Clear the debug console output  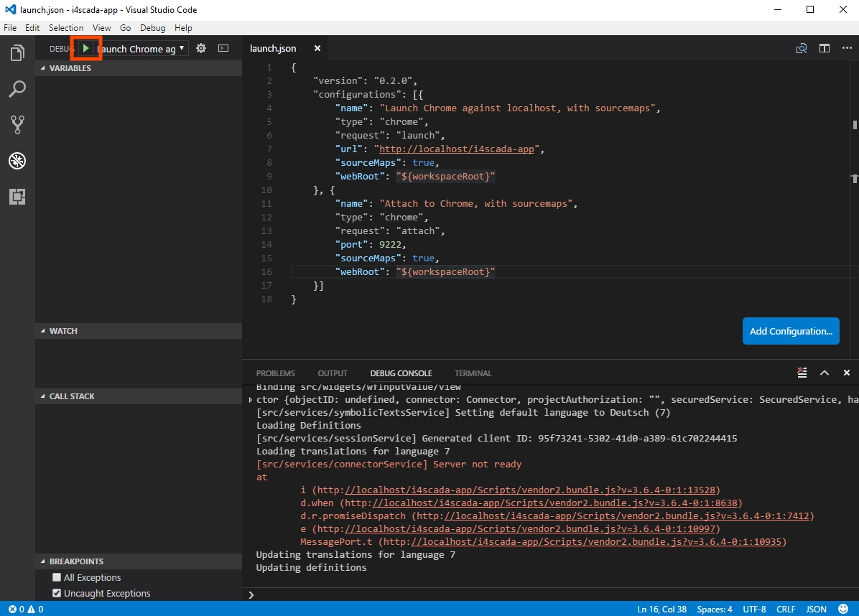(802, 373)
